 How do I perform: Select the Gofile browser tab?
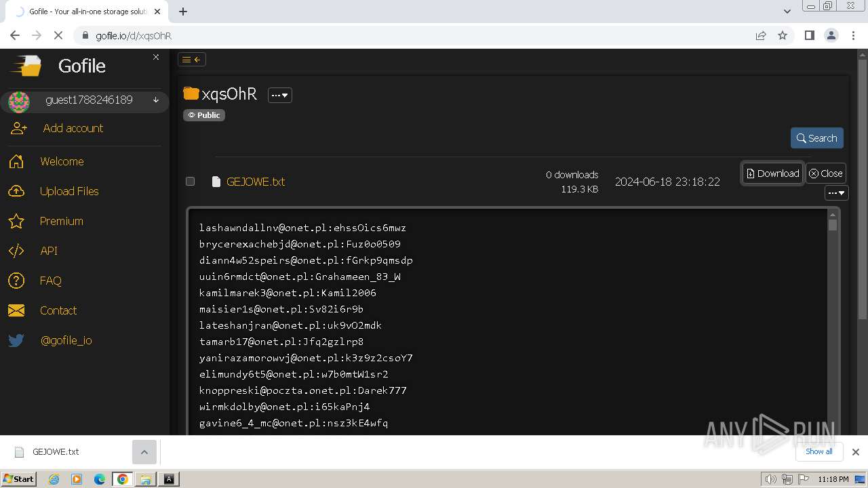88,12
